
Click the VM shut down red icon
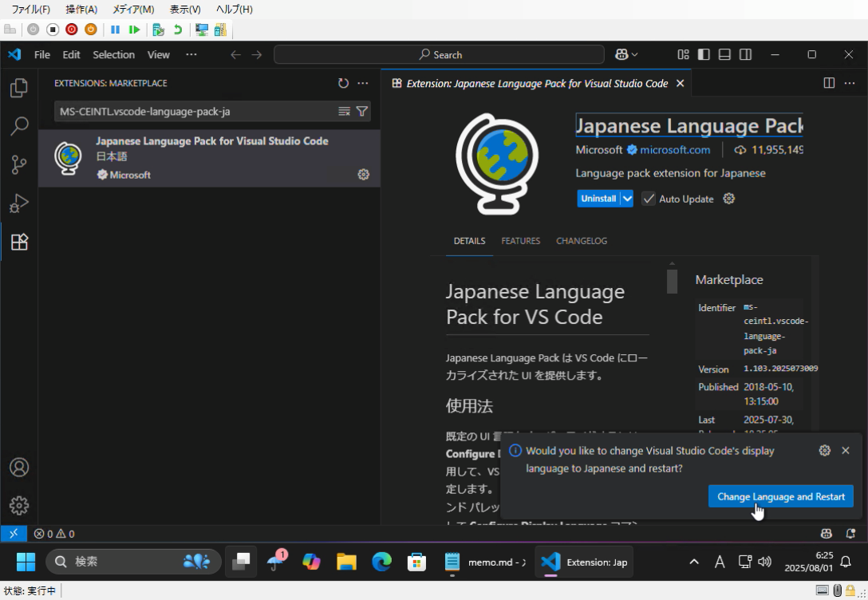[72, 30]
